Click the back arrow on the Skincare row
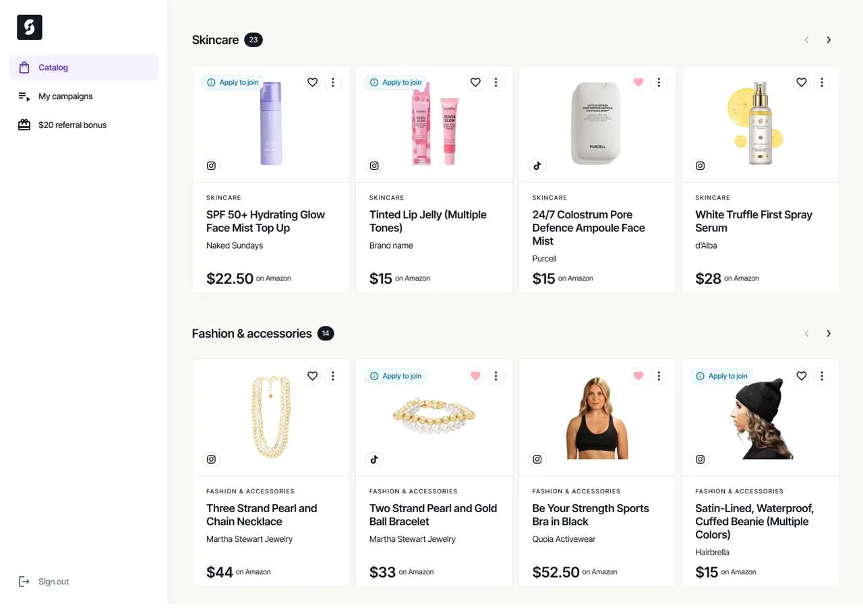 coord(806,40)
